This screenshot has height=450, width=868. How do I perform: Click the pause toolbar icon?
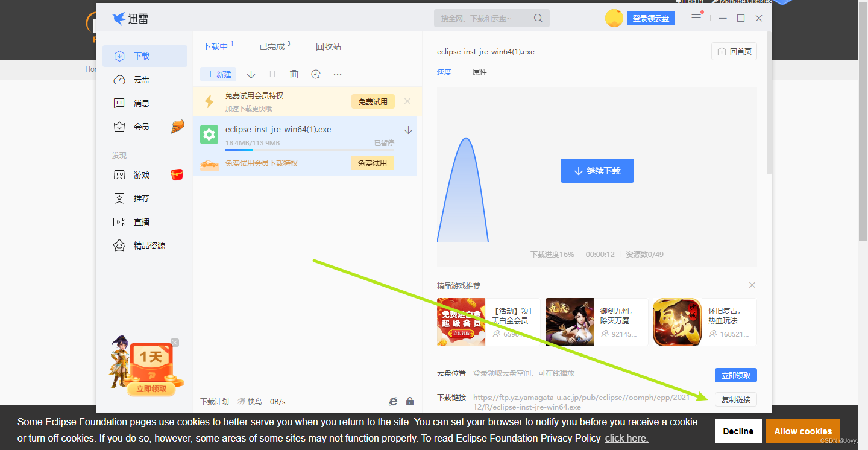pyautogui.click(x=272, y=74)
